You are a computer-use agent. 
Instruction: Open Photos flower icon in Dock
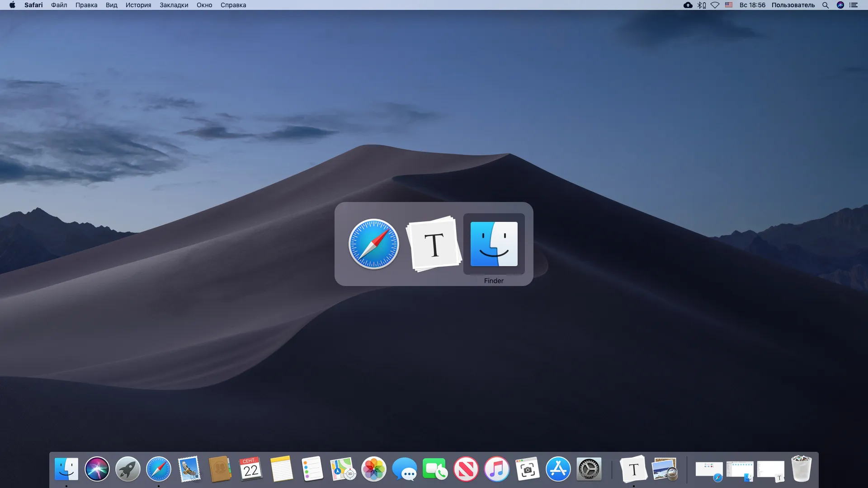[374, 469]
